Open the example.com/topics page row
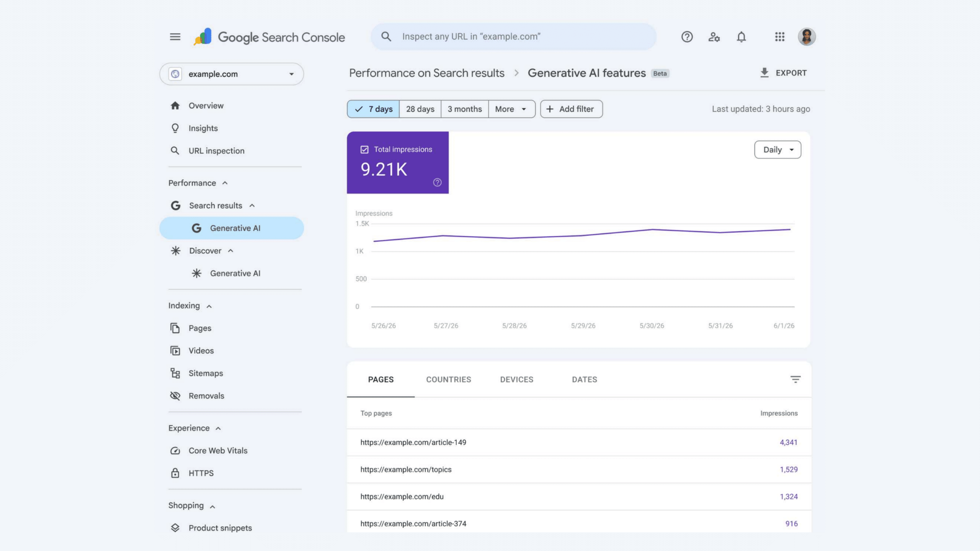980x551 pixels. pyautogui.click(x=579, y=469)
